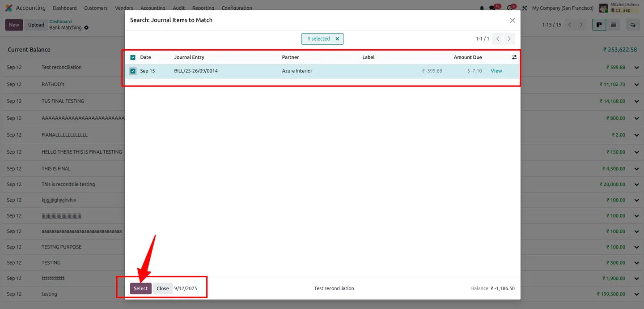Click the ₹ 253,622.58 current balance total
This screenshot has height=309, width=644.
click(620, 50)
